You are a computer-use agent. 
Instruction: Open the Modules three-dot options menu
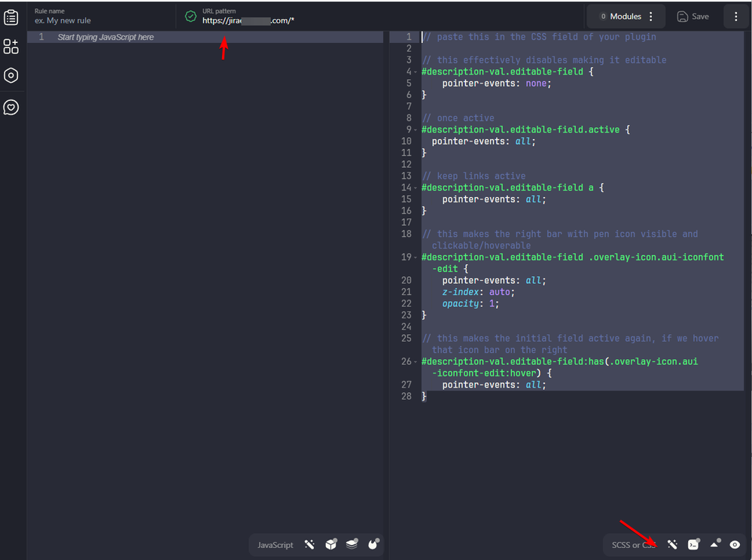[x=651, y=17]
